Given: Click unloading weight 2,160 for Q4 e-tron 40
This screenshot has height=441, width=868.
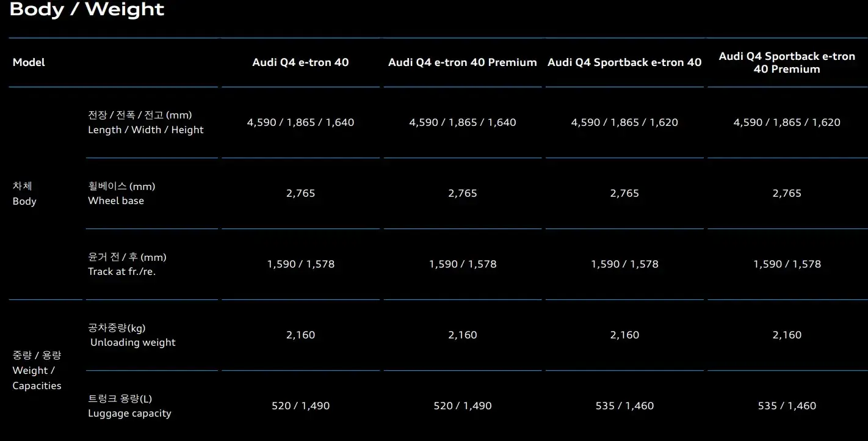Looking at the screenshot, I should 300,335.
